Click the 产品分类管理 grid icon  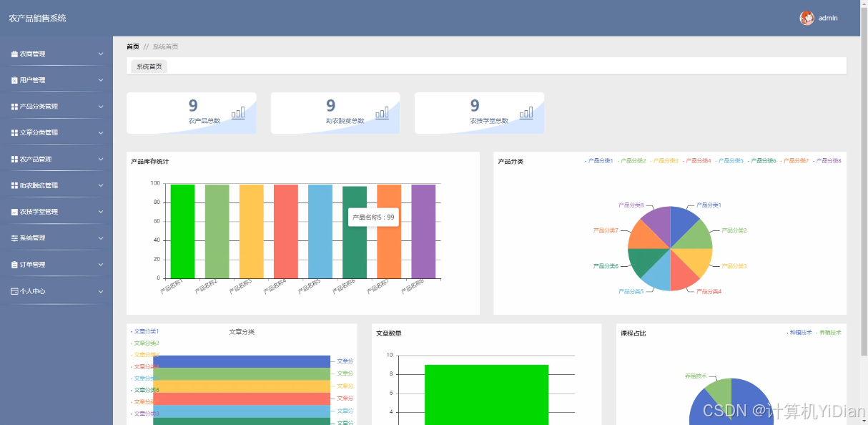(x=14, y=107)
